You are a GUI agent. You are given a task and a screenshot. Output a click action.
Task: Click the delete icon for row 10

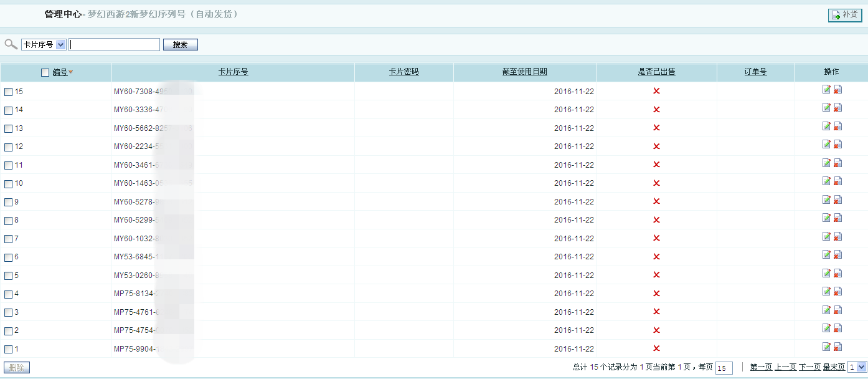pos(837,181)
